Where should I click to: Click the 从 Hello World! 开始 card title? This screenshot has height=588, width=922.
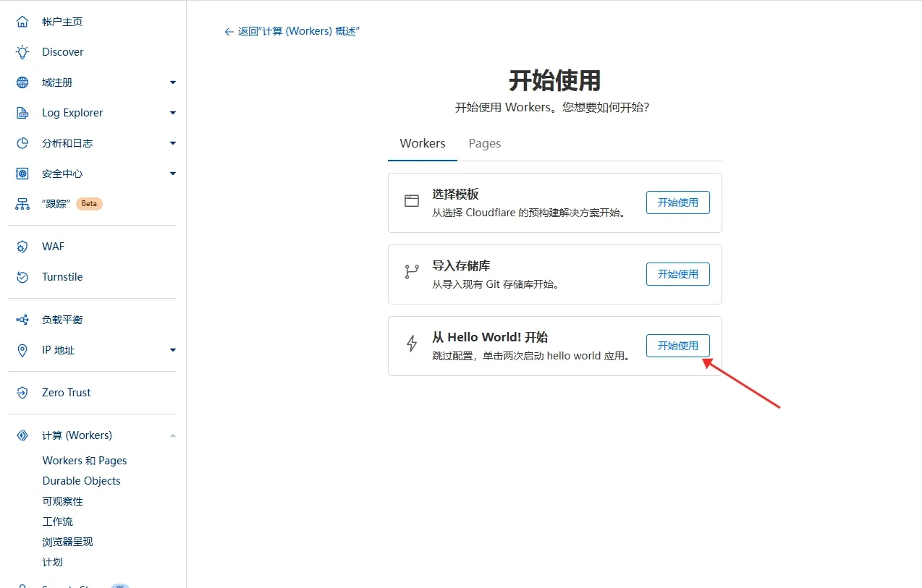[x=490, y=337]
